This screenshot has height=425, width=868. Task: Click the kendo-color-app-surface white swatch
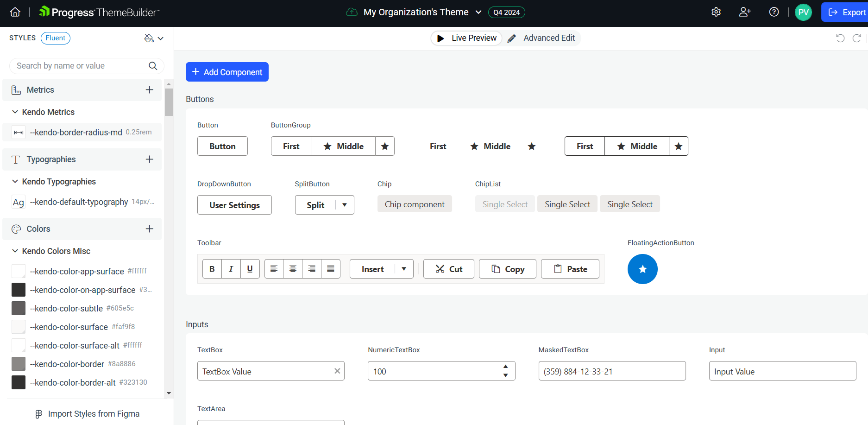(x=19, y=271)
